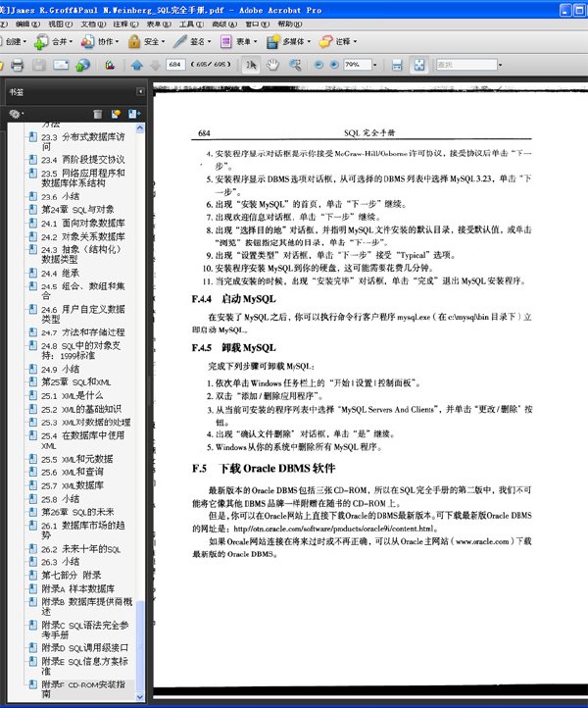Open the 注释 (Comments) menu in menu bar
The width and height of the screenshot is (588, 708).
click(125, 24)
